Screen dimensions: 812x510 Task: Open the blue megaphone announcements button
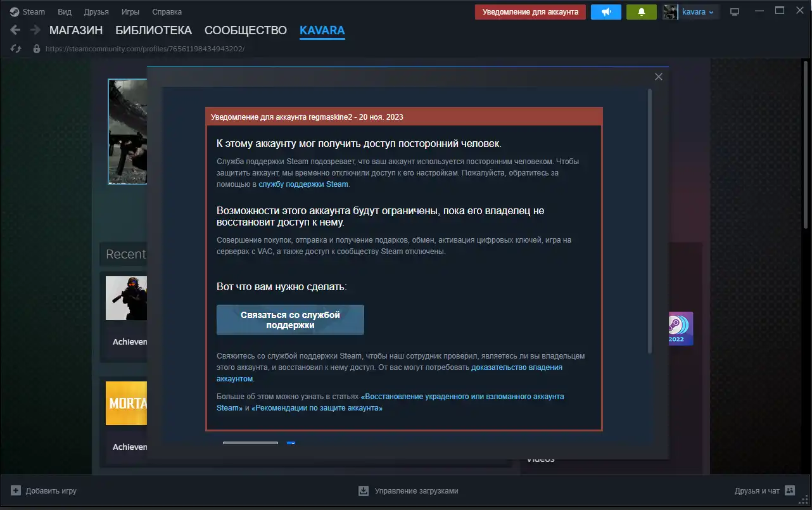point(606,12)
